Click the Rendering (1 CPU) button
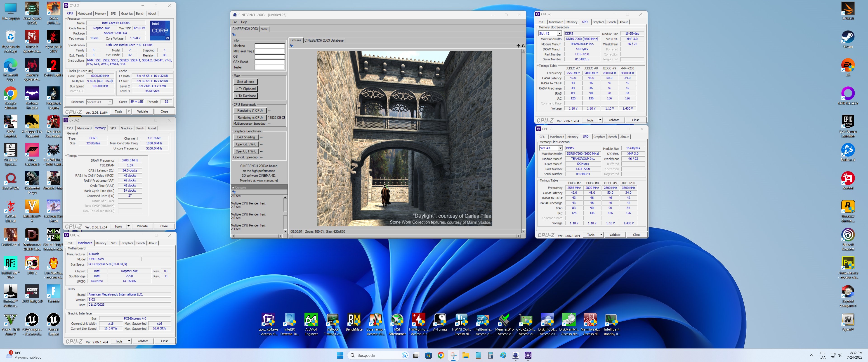The width and height of the screenshot is (868, 362). point(250,111)
